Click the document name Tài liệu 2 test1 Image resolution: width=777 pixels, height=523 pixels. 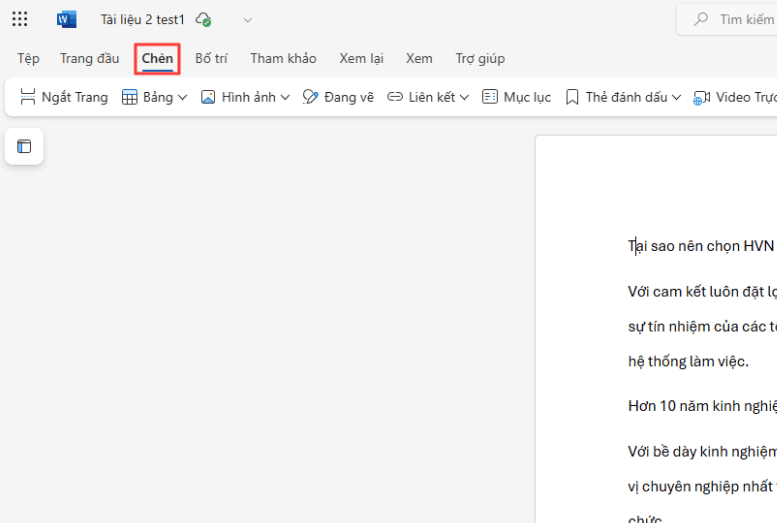143,20
